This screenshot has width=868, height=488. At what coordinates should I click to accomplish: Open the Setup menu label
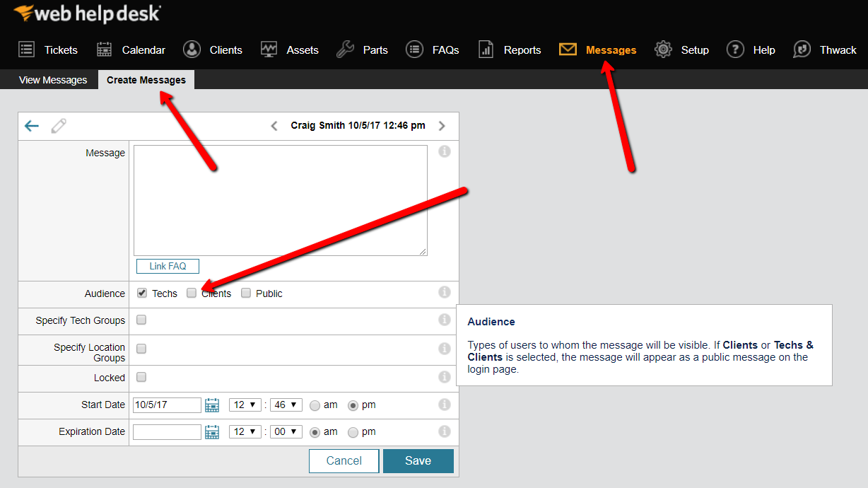click(x=695, y=50)
